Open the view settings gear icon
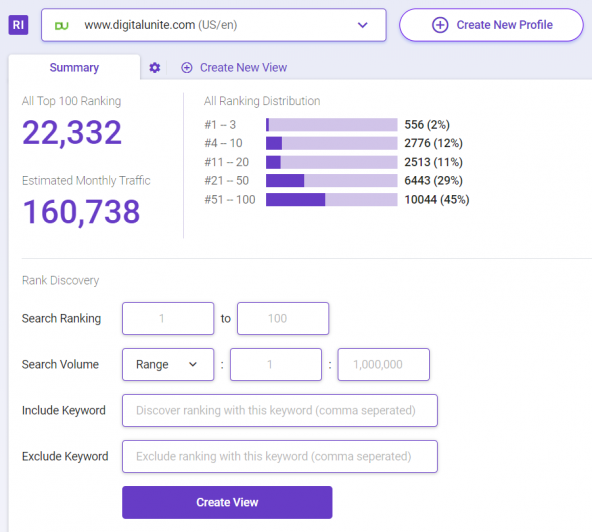The height and width of the screenshot is (532, 592). tap(154, 68)
